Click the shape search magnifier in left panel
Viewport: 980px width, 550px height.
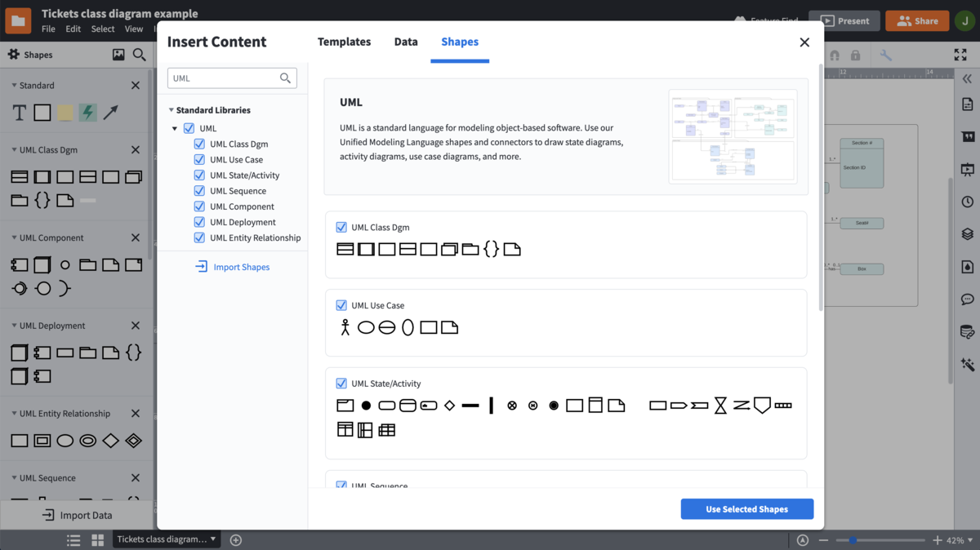pos(139,54)
